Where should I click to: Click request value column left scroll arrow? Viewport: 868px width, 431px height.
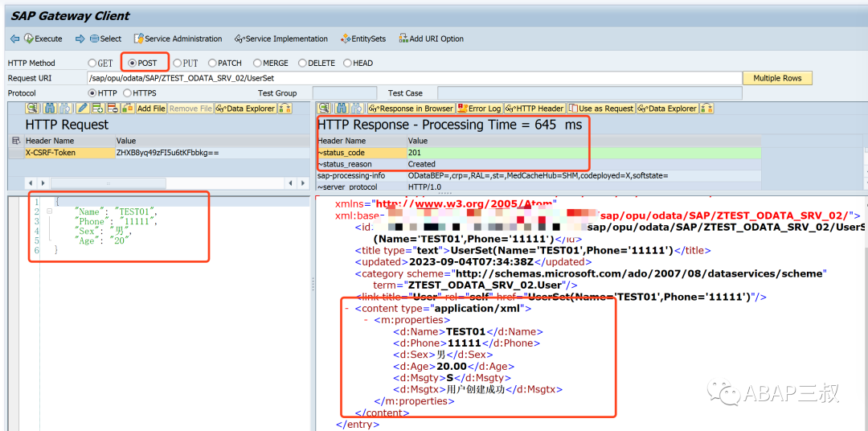click(x=289, y=183)
